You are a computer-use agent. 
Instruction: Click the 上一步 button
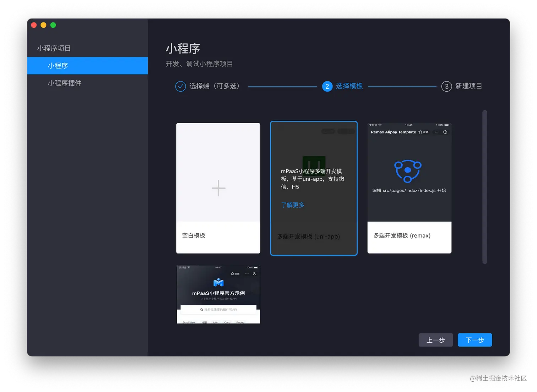point(436,340)
